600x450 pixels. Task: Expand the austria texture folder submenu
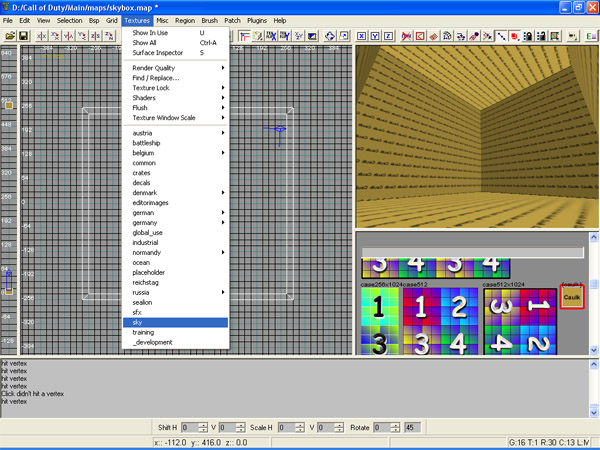pyautogui.click(x=176, y=133)
